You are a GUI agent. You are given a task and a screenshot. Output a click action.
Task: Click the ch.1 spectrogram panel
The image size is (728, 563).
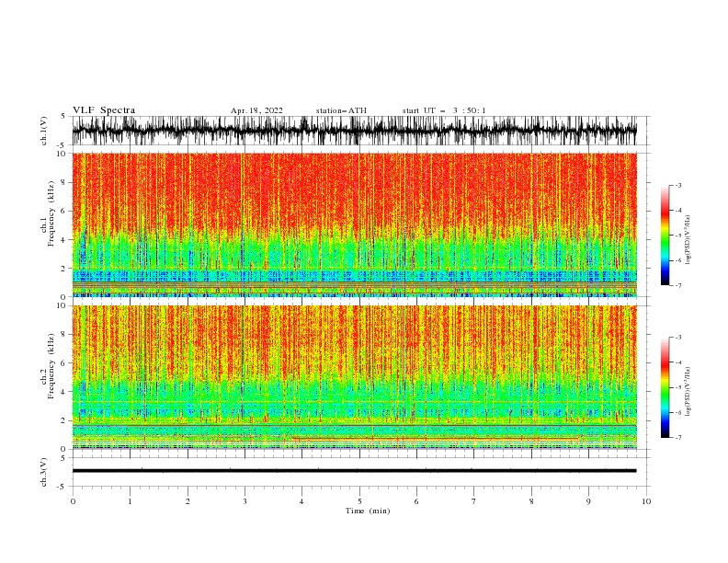click(x=354, y=224)
